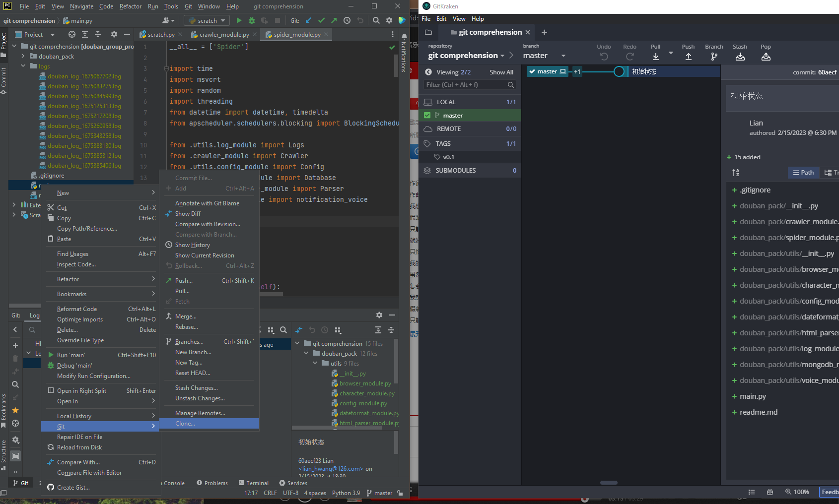Expand the master branch dropdown in GitKraken
The height and width of the screenshot is (504, 839).
563,56
